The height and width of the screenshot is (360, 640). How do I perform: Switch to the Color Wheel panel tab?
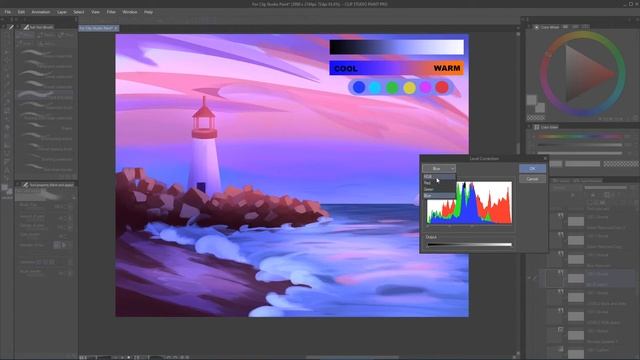[x=547, y=27]
